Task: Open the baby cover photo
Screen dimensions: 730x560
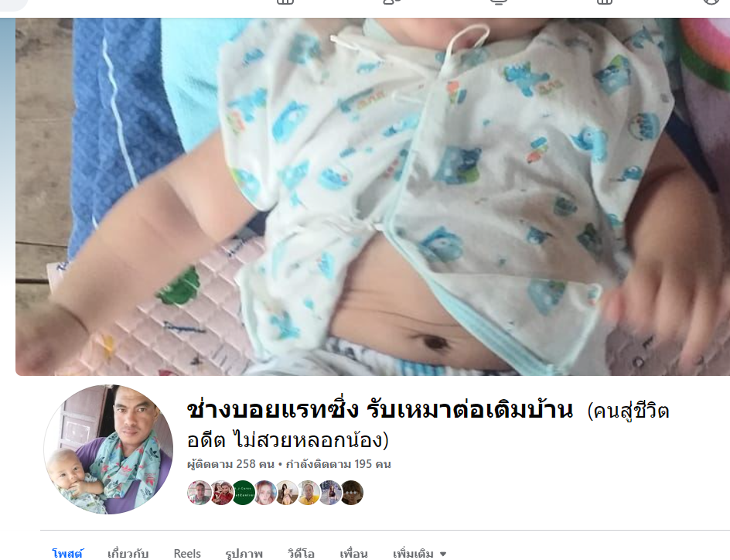Action: pos(373,196)
